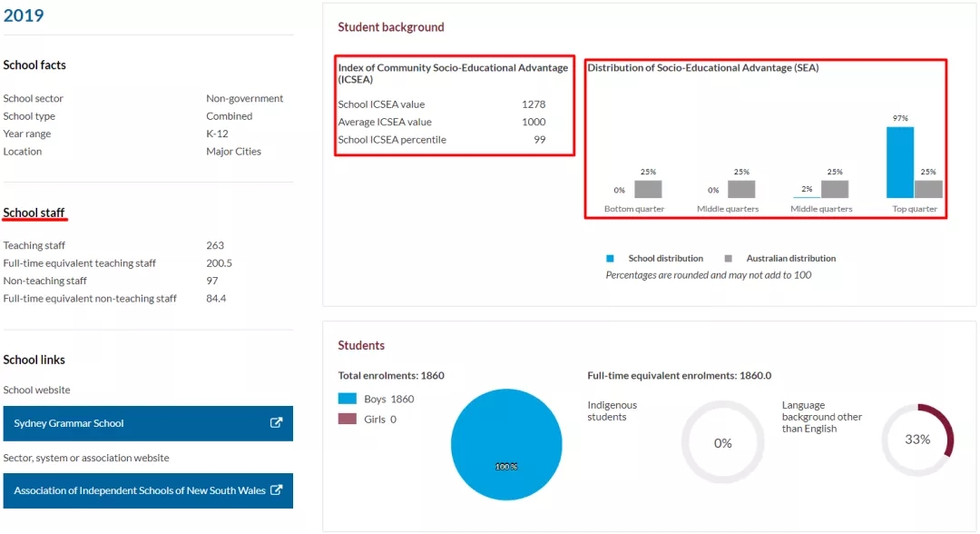Click Index of Community Socio-Educational Advantage heading

coord(453,74)
